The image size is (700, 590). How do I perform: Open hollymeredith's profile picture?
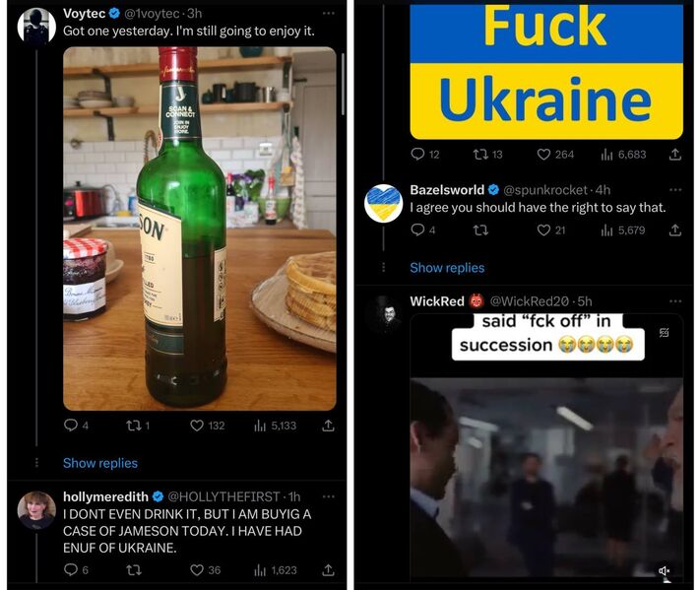36,510
